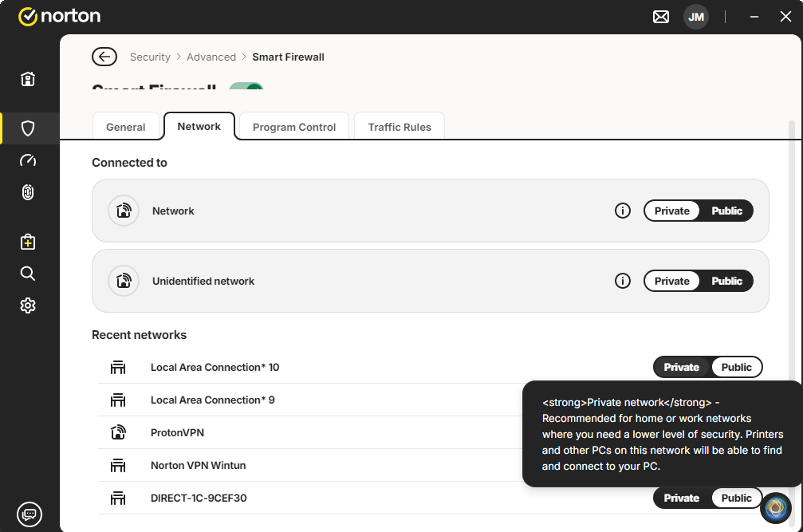Set the Network connection to Private
Screen dimensions: 803x532
(671, 211)
